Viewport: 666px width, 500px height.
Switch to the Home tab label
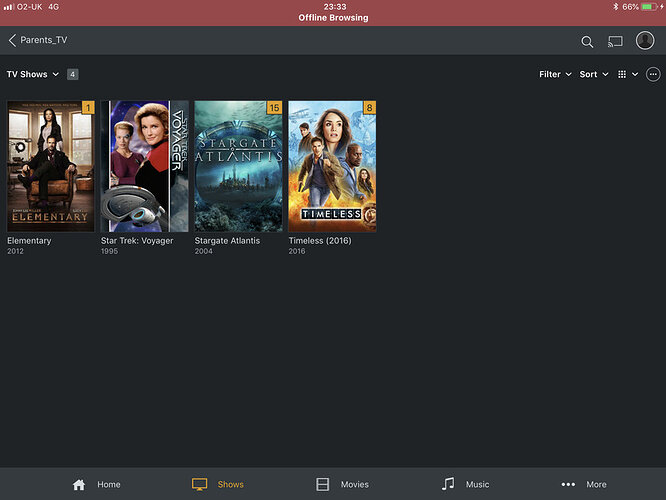109,484
